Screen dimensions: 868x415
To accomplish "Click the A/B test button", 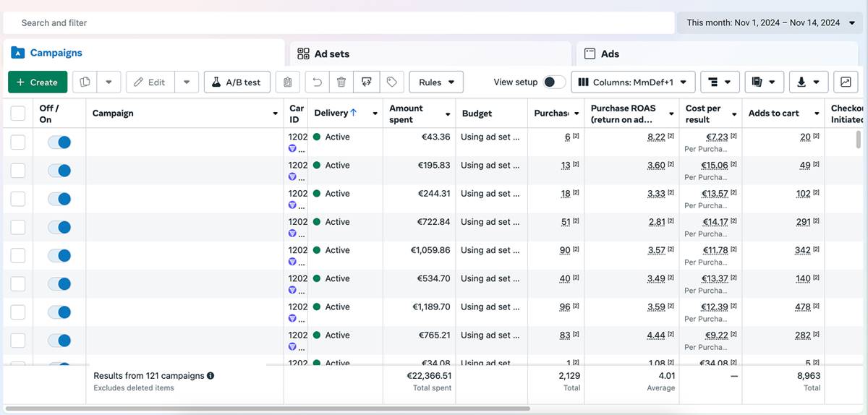I will coord(237,82).
